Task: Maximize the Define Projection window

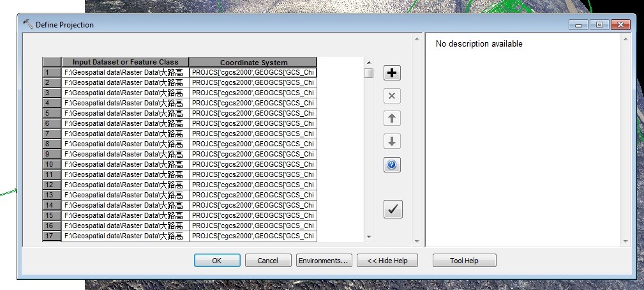Action: [600, 25]
